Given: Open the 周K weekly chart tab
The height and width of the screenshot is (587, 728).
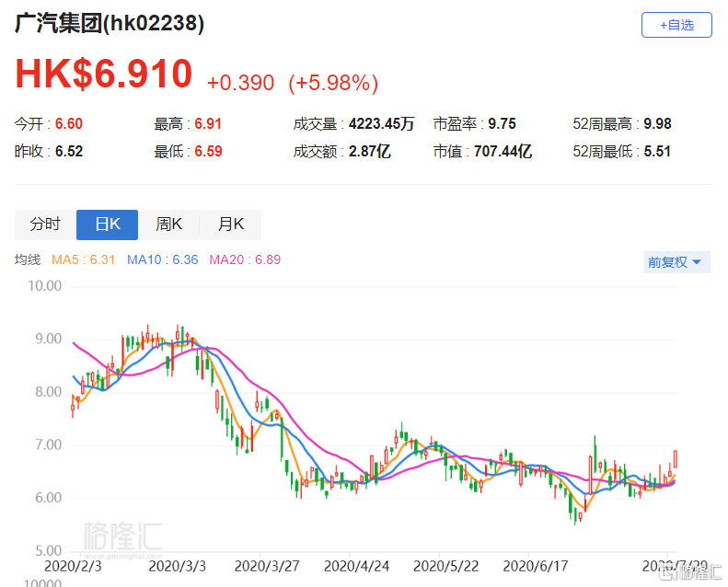Looking at the screenshot, I should coord(169,224).
